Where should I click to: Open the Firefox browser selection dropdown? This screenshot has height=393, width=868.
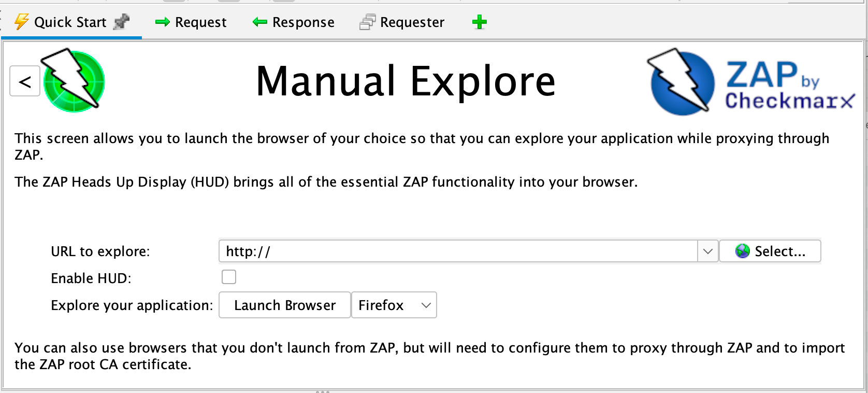(394, 305)
